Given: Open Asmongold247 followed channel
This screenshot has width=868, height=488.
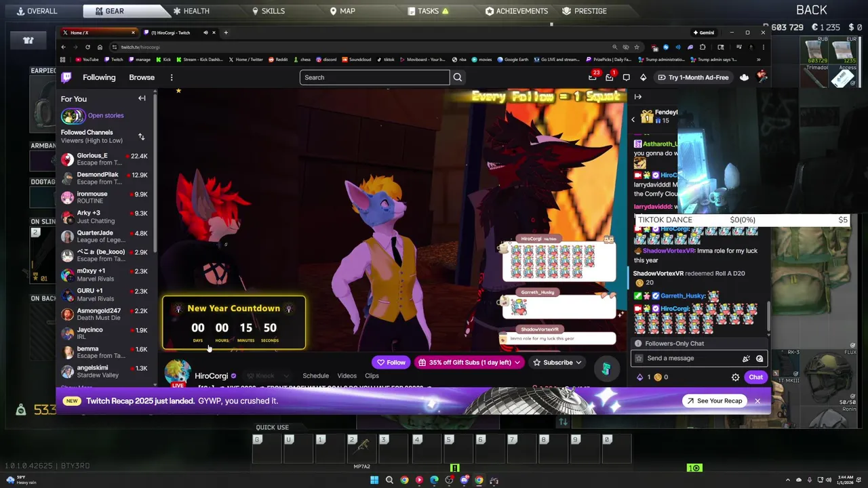Looking at the screenshot, I should tap(104, 314).
